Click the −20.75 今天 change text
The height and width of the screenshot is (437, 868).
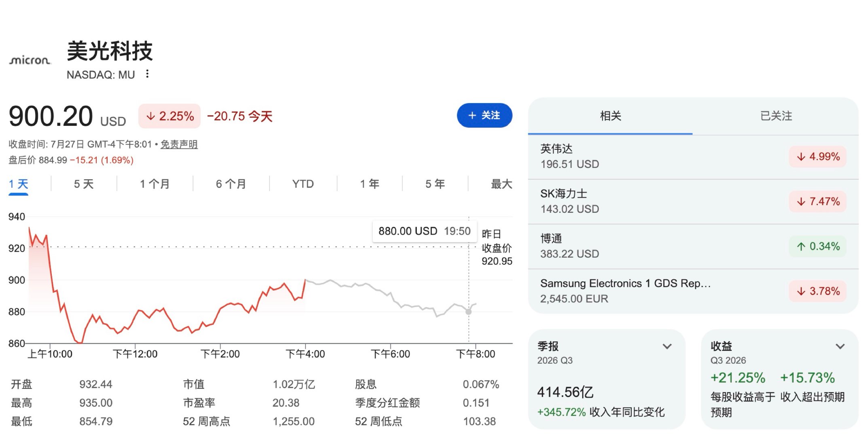[240, 117]
